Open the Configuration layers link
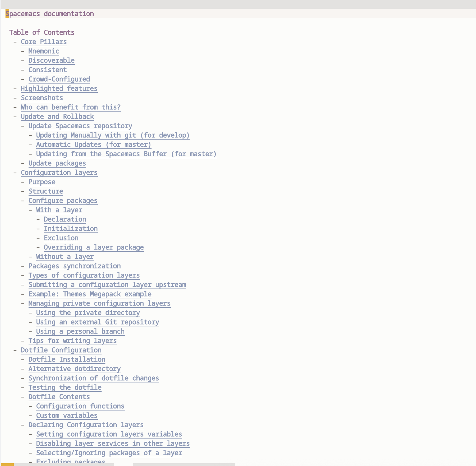 point(59,173)
